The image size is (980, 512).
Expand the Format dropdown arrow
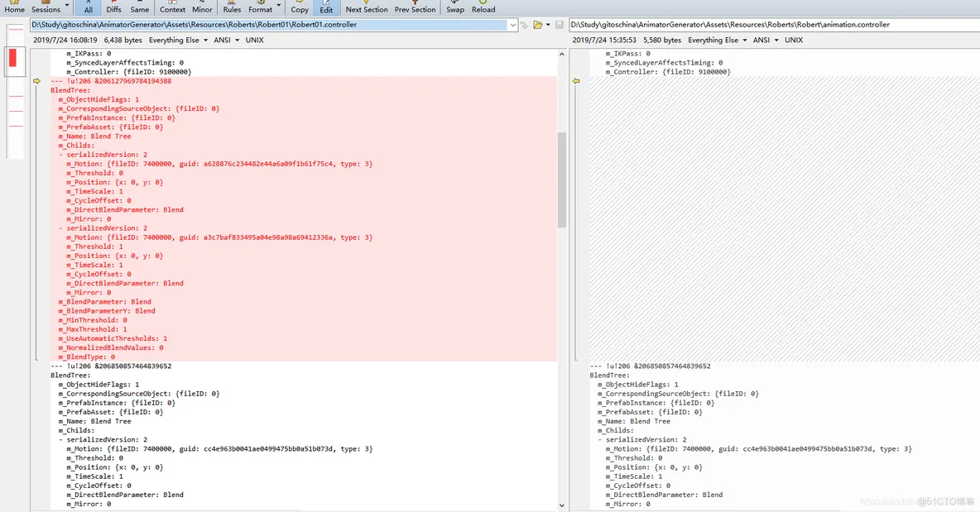click(279, 6)
